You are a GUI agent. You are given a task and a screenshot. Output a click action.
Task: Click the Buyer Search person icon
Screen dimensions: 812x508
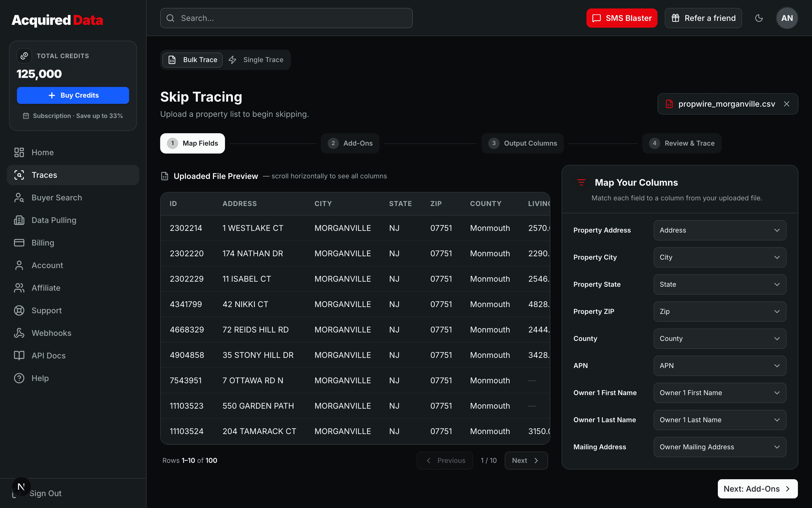click(x=19, y=198)
